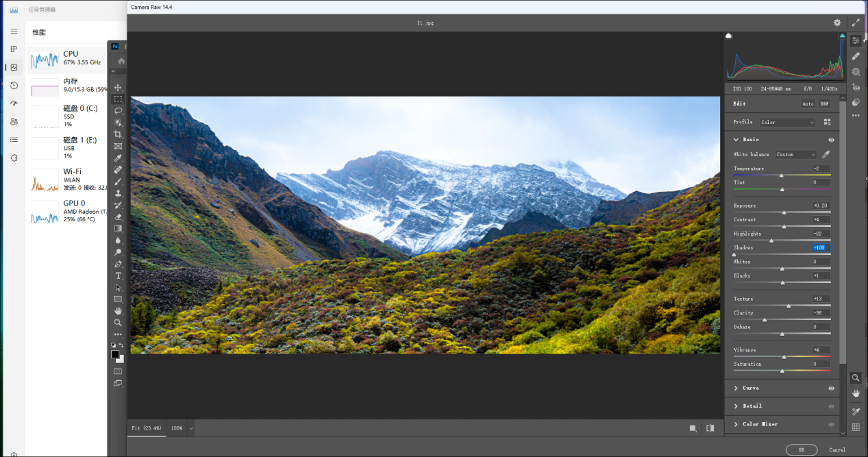Select the Healing tool in Camera Raw
The image size is (868, 457).
(x=856, y=56)
